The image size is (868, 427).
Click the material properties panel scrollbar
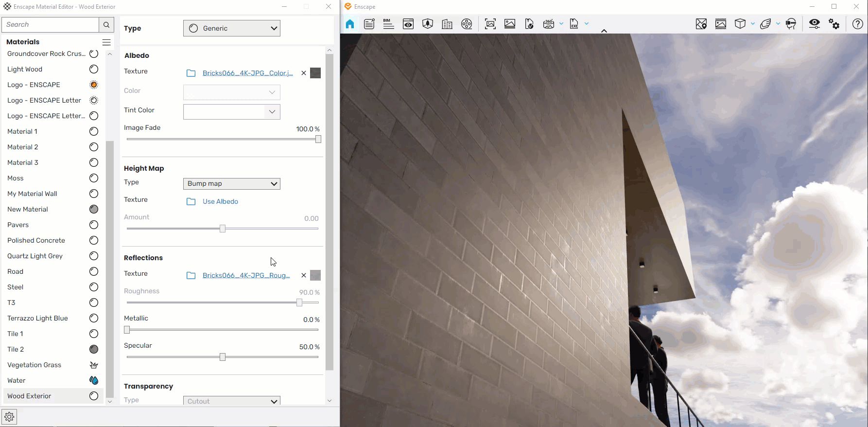(330, 212)
